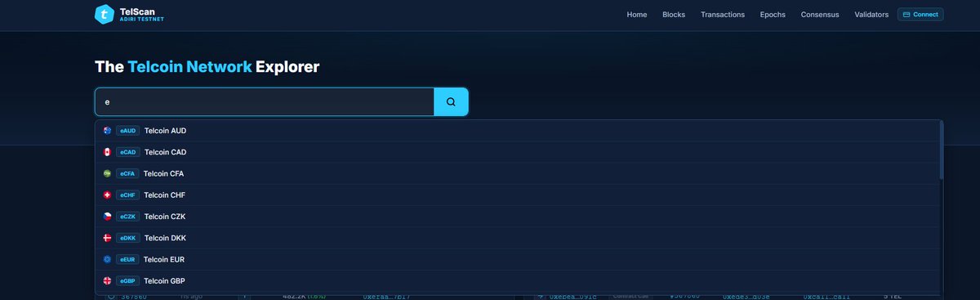Click the TelScan Adiri Testnet title

point(141,14)
